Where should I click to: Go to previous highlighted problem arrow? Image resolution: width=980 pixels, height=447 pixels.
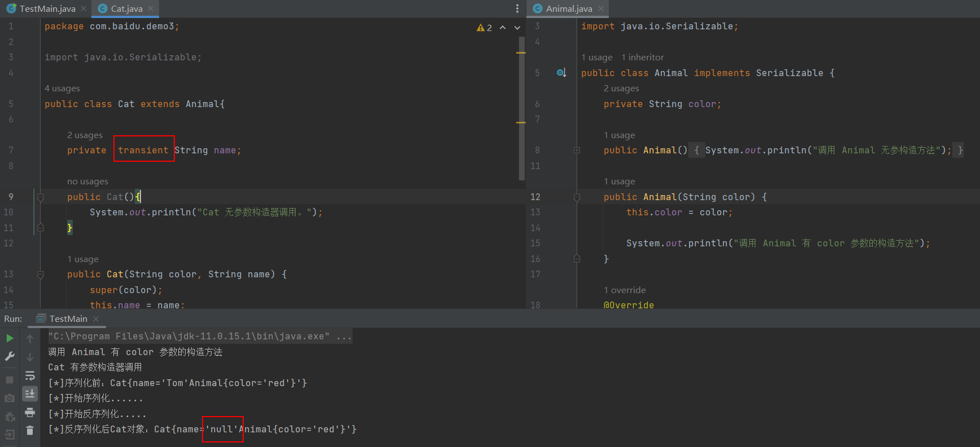(503, 28)
